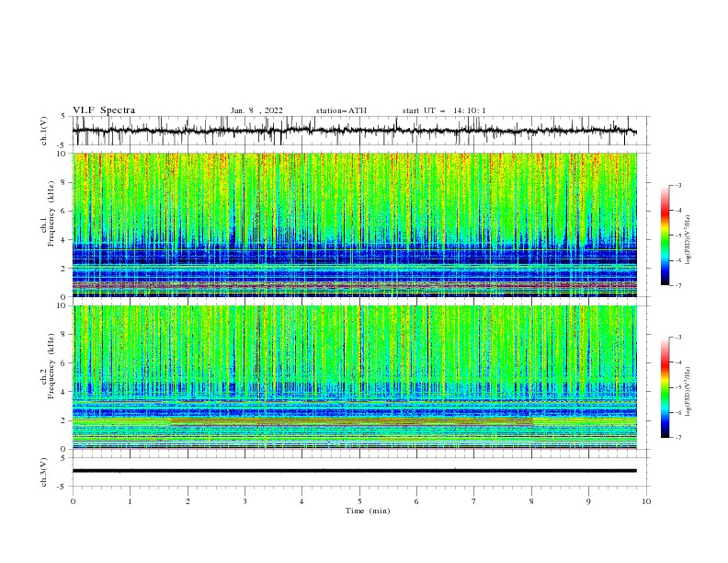Click the "10" kHz tick on ch.1 frequency axis

(x=63, y=154)
